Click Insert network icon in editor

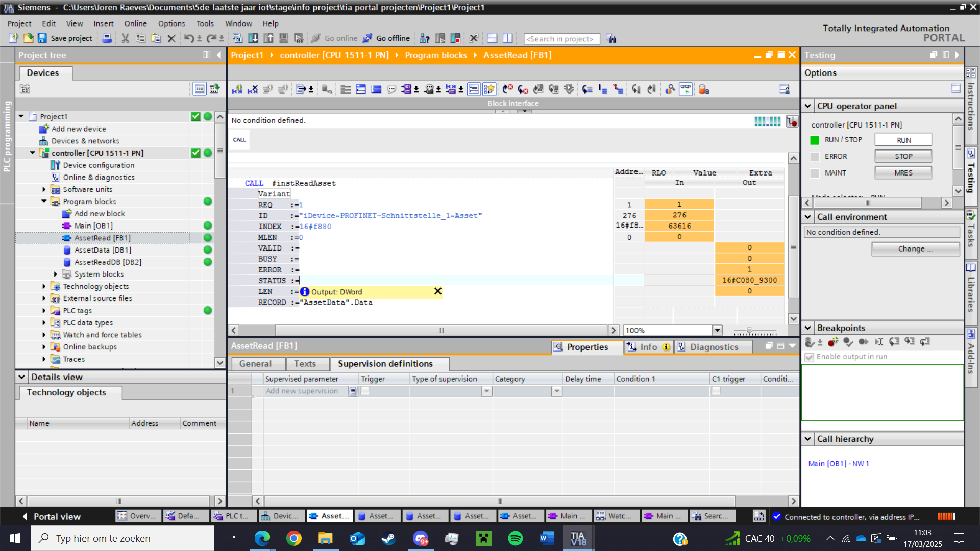pyautogui.click(x=237, y=89)
